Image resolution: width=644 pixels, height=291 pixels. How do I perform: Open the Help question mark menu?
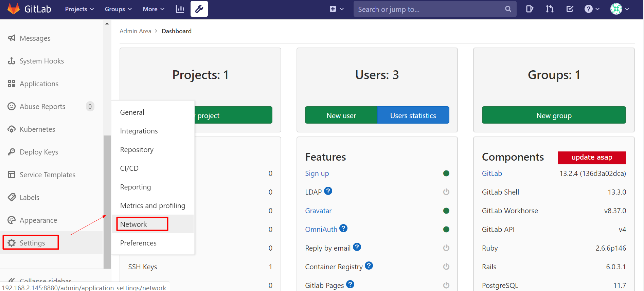coord(592,9)
